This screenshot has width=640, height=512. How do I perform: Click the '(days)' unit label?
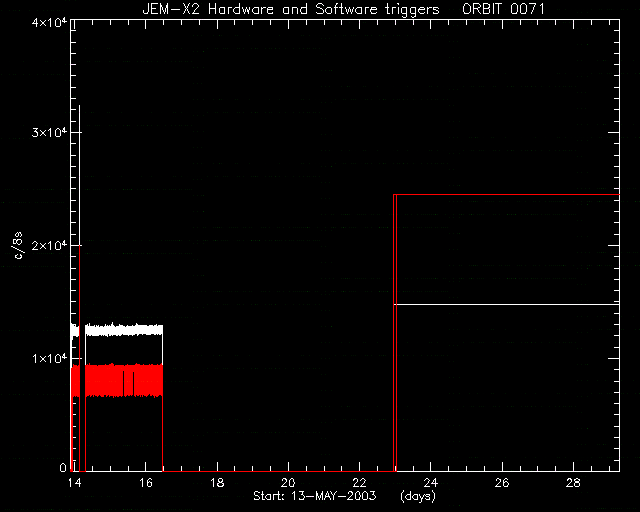pos(418,496)
